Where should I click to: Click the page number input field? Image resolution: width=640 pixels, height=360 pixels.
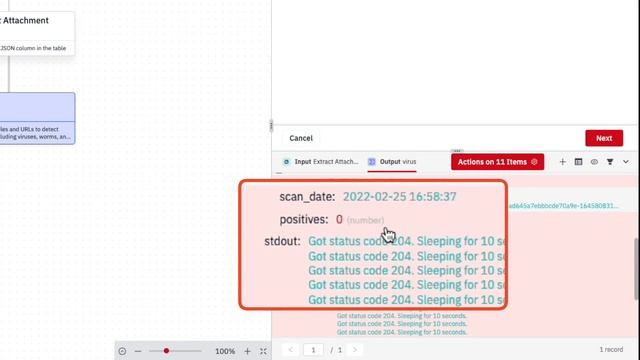[x=313, y=350]
